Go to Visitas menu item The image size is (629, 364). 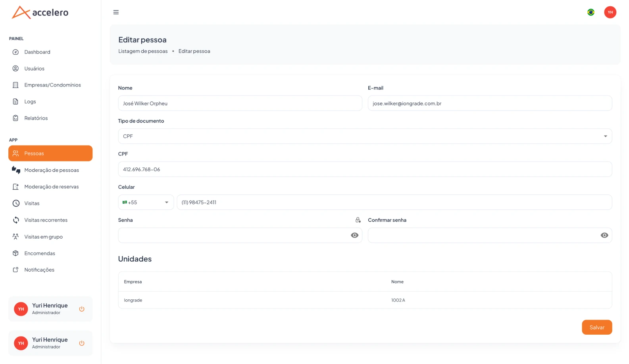[50, 203]
